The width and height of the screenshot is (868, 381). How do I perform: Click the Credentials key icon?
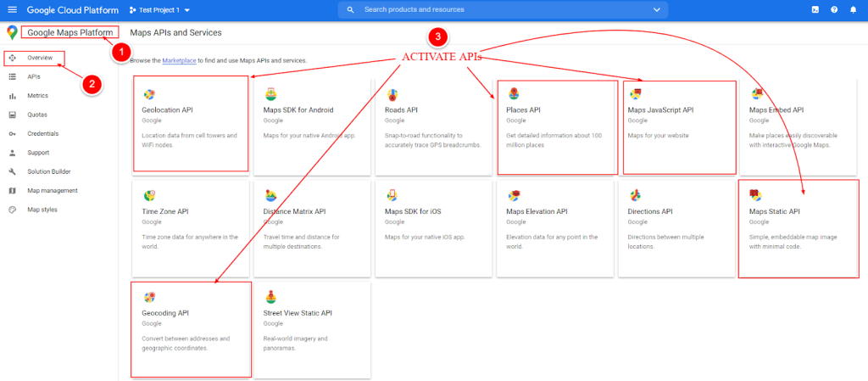pos(12,134)
